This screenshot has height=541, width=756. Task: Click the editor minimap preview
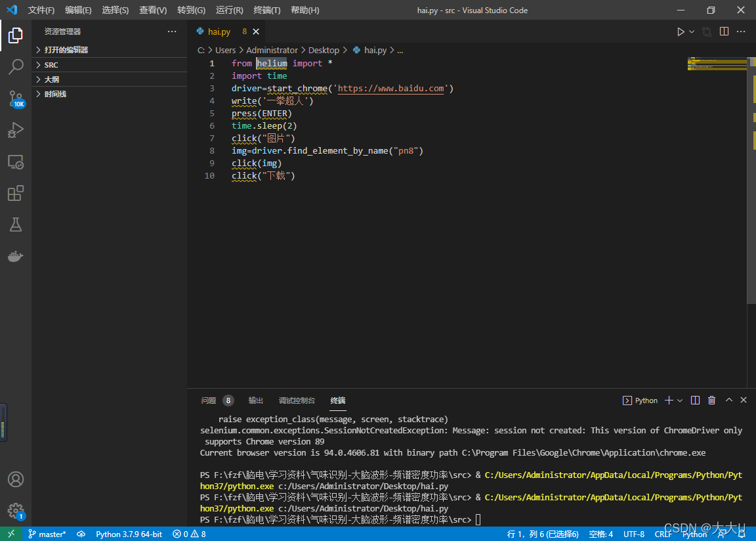coord(717,64)
